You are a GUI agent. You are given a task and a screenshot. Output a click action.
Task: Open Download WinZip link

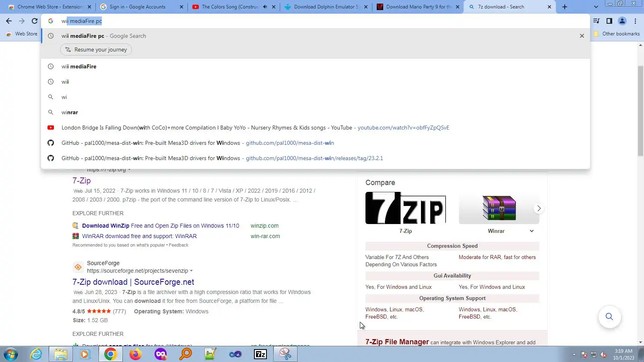click(161, 226)
